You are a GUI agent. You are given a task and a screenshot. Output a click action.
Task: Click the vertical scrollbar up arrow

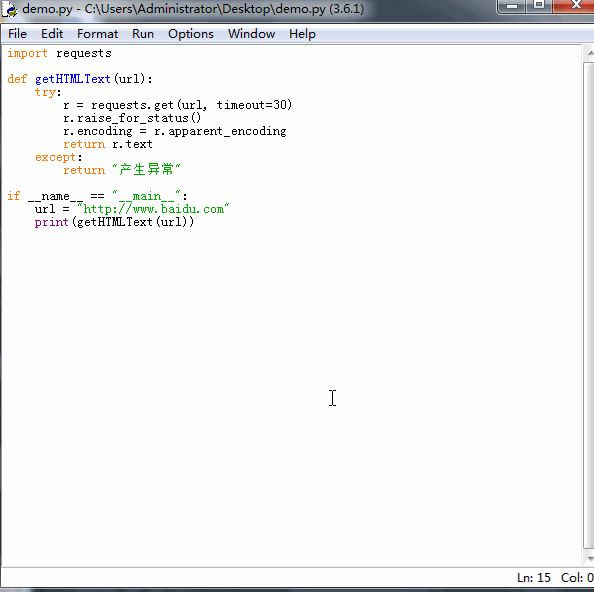589,53
